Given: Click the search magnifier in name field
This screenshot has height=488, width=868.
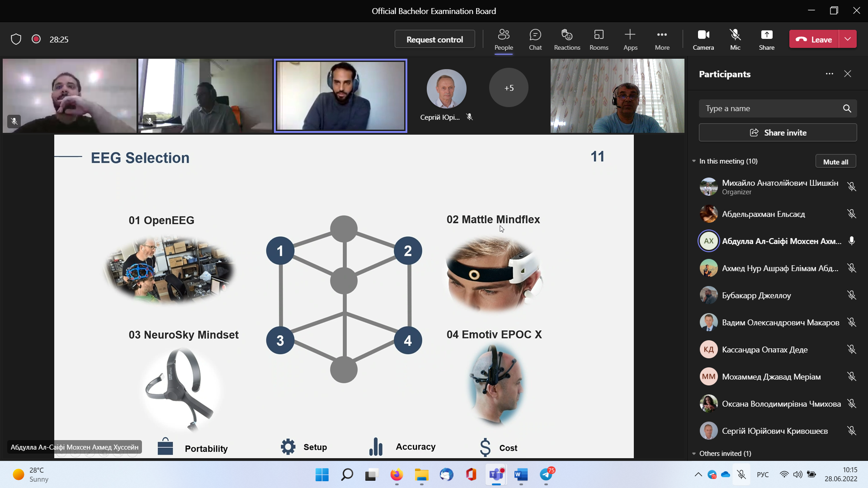Looking at the screenshot, I should click(x=847, y=108).
